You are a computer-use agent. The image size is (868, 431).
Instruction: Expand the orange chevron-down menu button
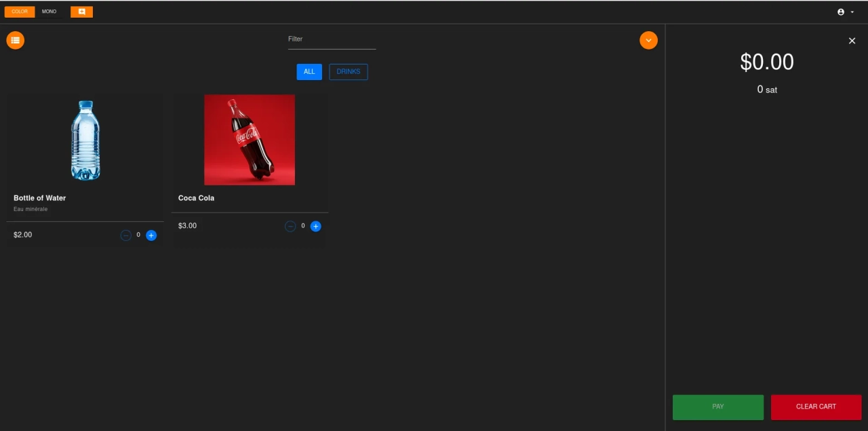tap(648, 41)
